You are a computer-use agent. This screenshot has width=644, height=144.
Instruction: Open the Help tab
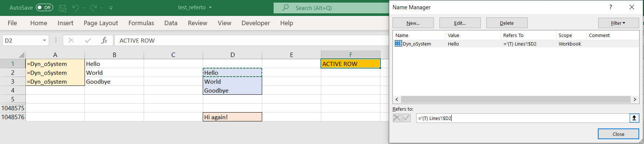point(287,23)
